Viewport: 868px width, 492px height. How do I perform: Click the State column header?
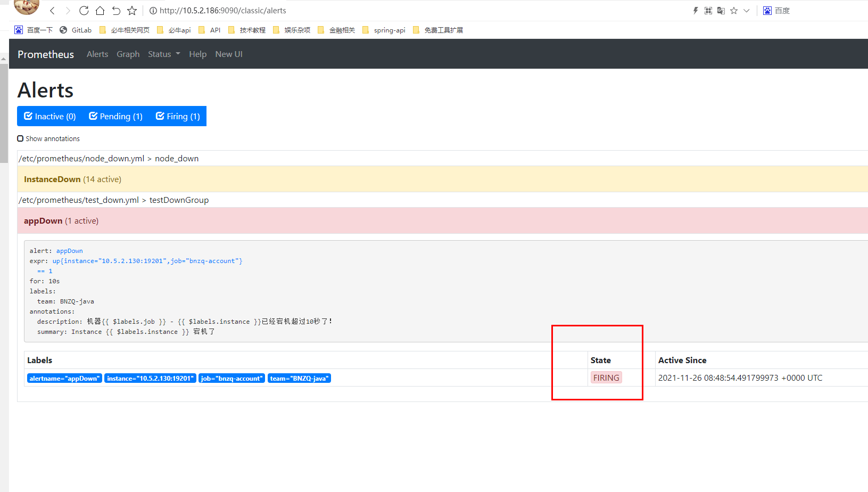click(x=601, y=360)
